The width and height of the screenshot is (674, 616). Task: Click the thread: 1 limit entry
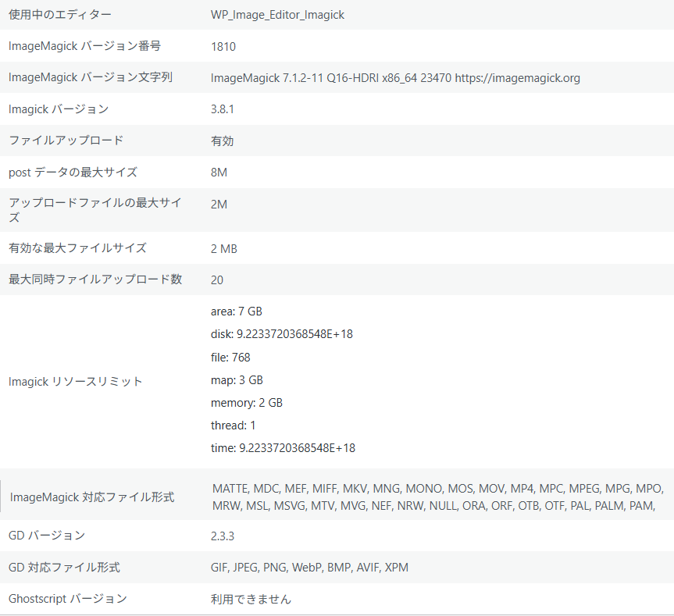[x=234, y=426]
